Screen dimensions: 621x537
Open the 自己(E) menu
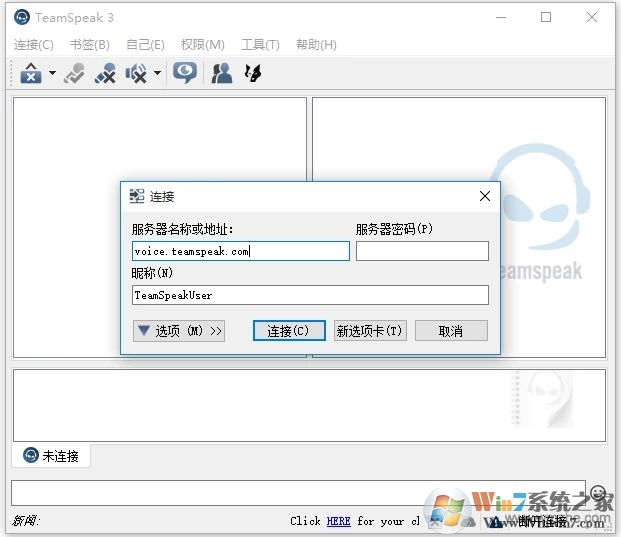(145, 44)
